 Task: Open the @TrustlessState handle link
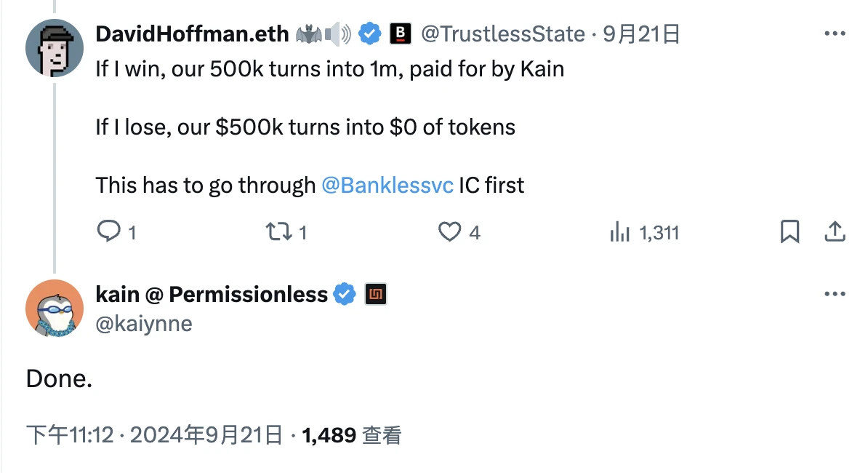click(503, 33)
